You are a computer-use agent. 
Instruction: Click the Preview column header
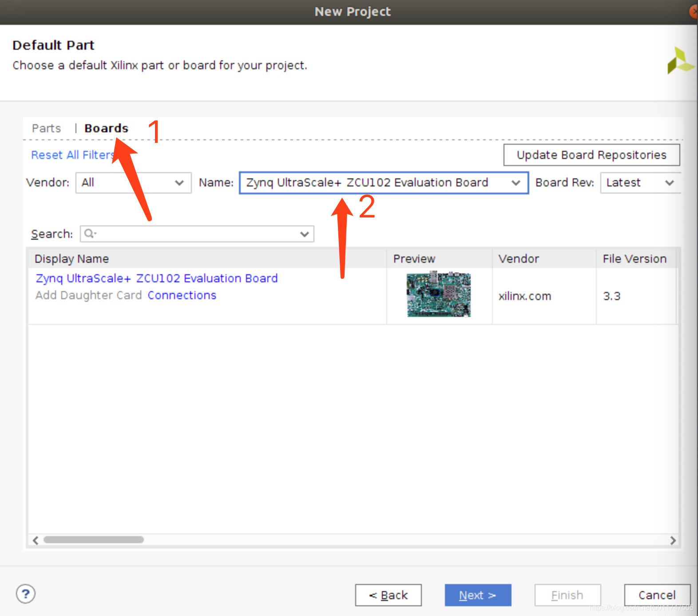pyautogui.click(x=439, y=259)
